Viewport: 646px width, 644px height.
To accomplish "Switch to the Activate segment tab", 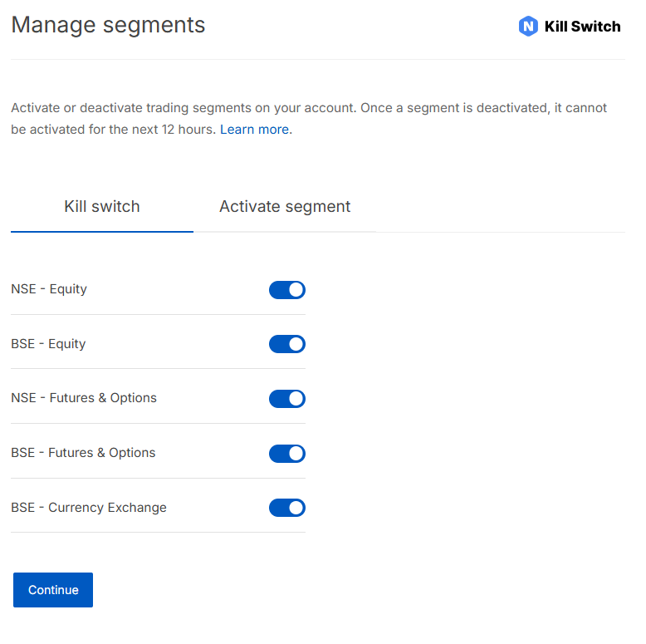I will tap(285, 207).
